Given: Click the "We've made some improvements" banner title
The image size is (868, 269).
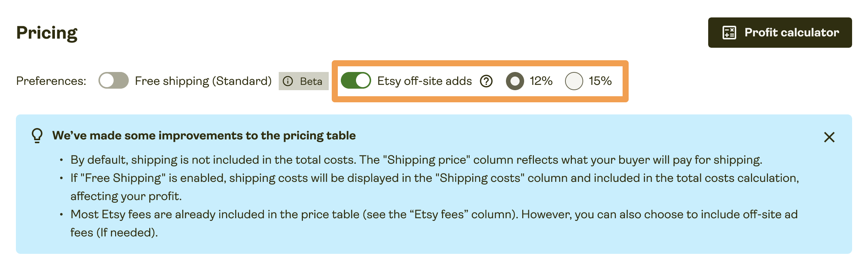Looking at the screenshot, I should (x=204, y=136).
